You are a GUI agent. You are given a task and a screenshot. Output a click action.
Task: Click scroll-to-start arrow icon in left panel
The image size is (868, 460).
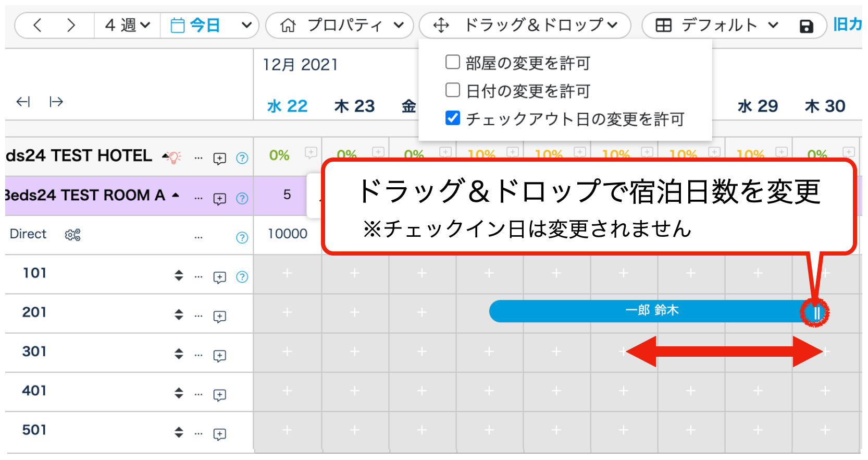[23, 102]
